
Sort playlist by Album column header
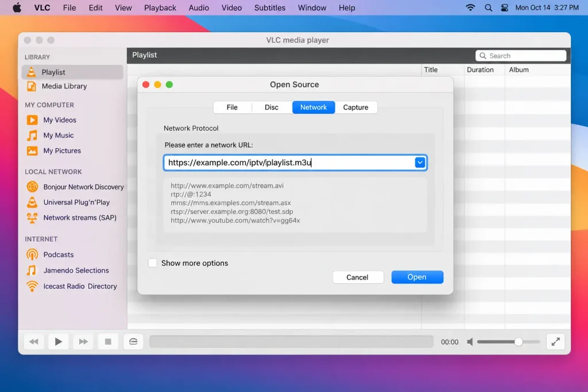tap(519, 69)
